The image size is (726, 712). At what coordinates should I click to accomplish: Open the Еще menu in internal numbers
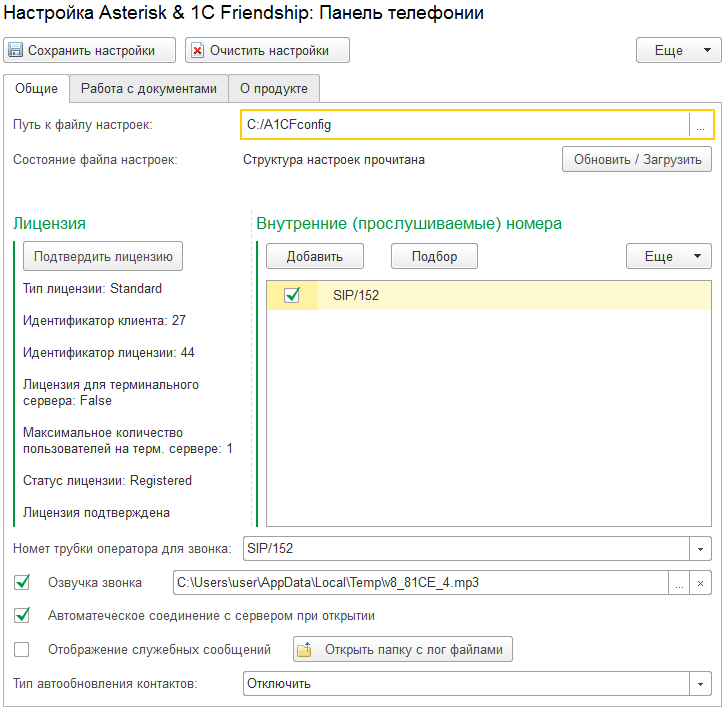pos(669,256)
